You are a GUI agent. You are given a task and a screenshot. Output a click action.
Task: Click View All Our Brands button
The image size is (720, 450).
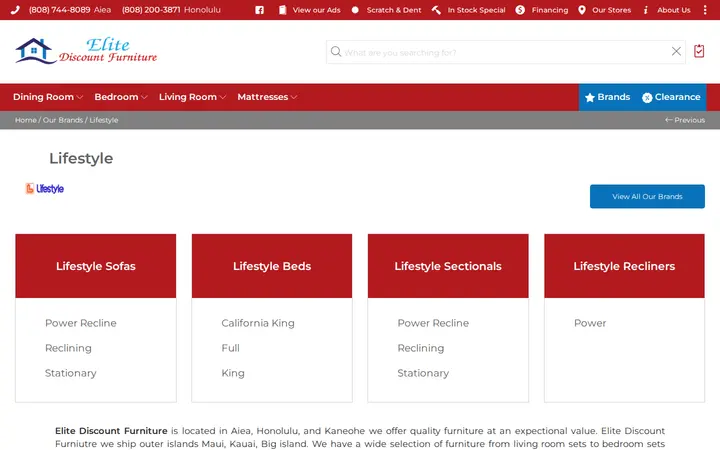coord(647,196)
